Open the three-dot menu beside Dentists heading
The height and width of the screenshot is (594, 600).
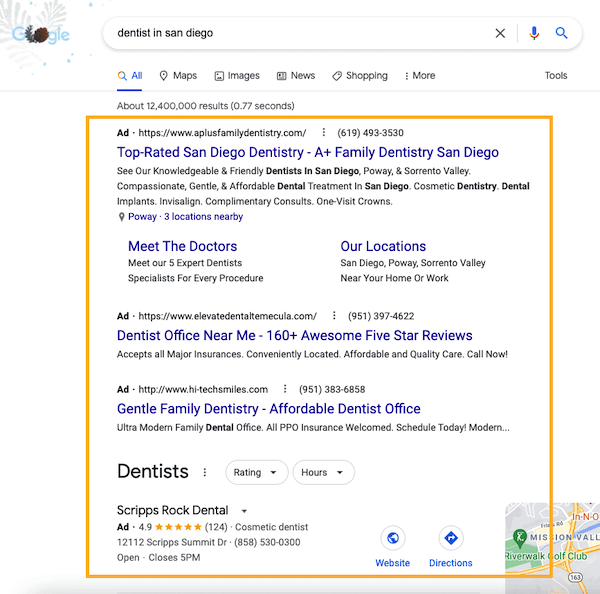click(x=205, y=472)
